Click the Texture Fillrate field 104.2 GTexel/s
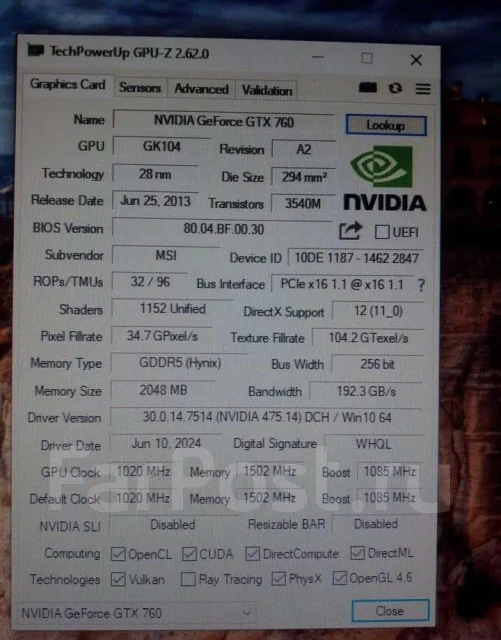 click(368, 338)
